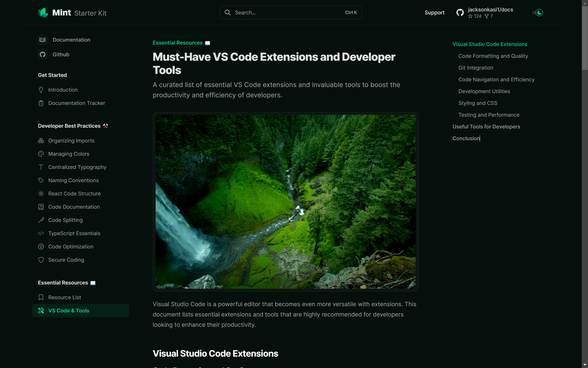Click the Code Optimization gauge icon
The image size is (588, 368).
click(41, 247)
